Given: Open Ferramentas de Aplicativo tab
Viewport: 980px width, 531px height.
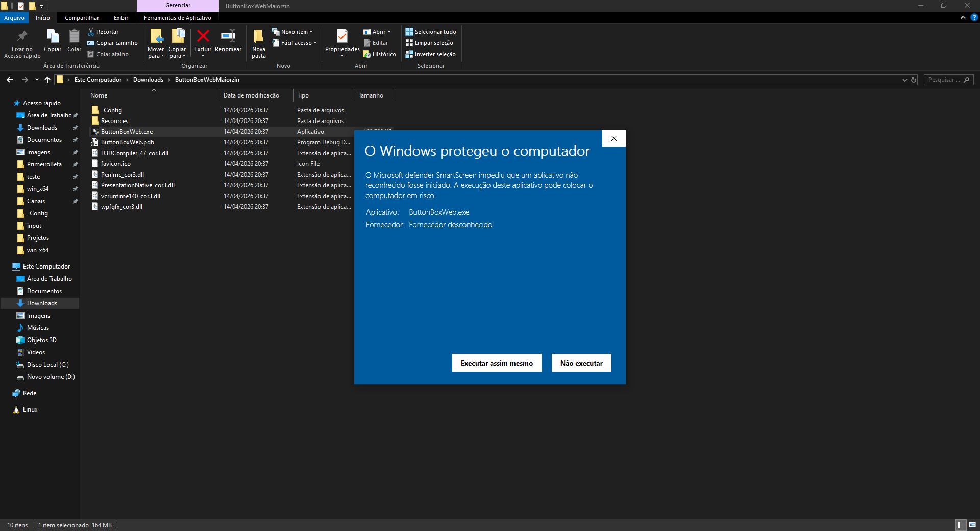Looking at the screenshot, I should click(x=178, y=18).
